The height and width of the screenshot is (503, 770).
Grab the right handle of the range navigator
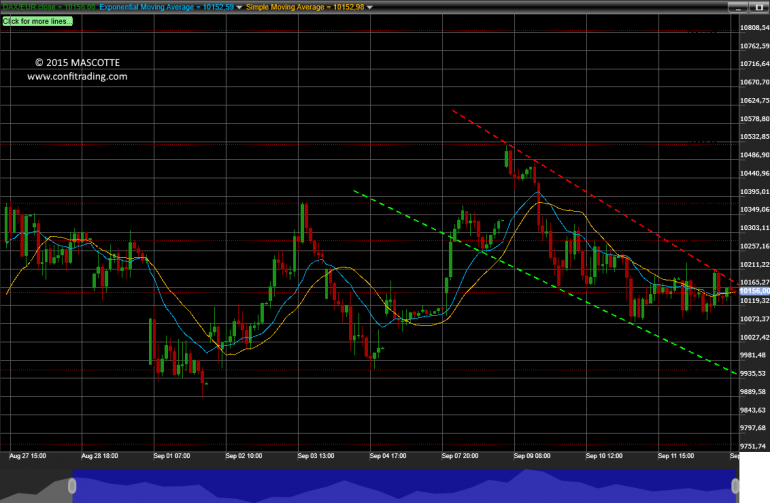click(x=735, y=486)
